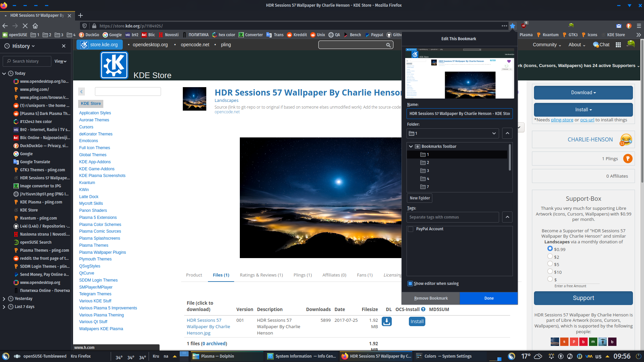Open the Affiliates (0) tab
Viewport: 644px width, 362px height.
[334, 275]
